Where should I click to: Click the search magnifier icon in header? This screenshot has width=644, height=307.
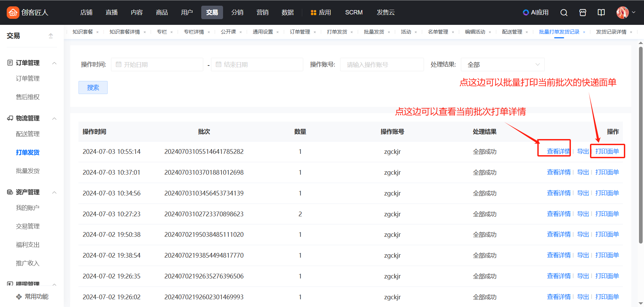click(564, 12)
